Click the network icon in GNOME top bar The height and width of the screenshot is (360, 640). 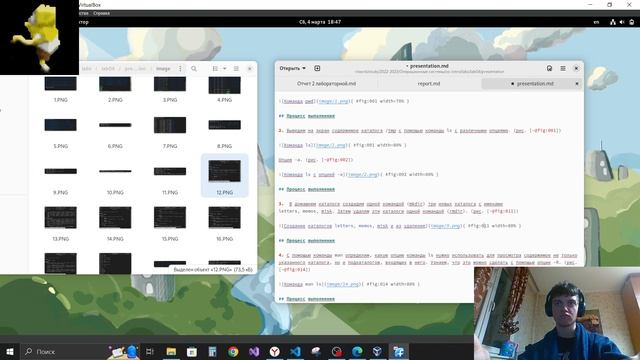[x=613, y=22]
